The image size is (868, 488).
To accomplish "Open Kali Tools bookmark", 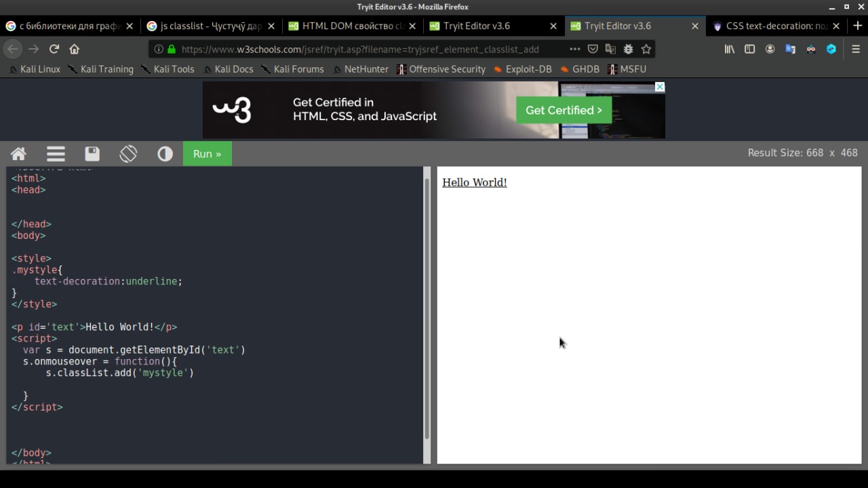I will 167,69.
